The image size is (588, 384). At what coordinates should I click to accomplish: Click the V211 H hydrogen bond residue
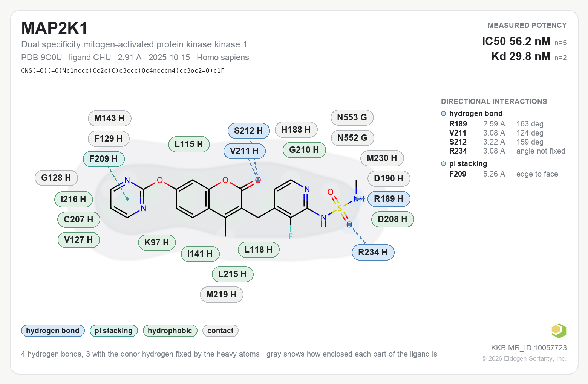244,151
